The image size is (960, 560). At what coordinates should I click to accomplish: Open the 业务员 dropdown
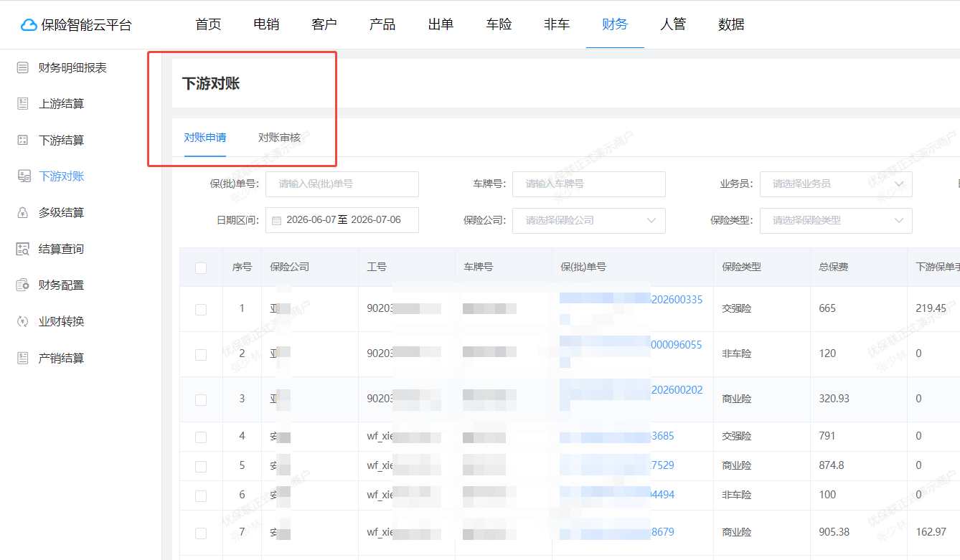[x=836, y=184]
